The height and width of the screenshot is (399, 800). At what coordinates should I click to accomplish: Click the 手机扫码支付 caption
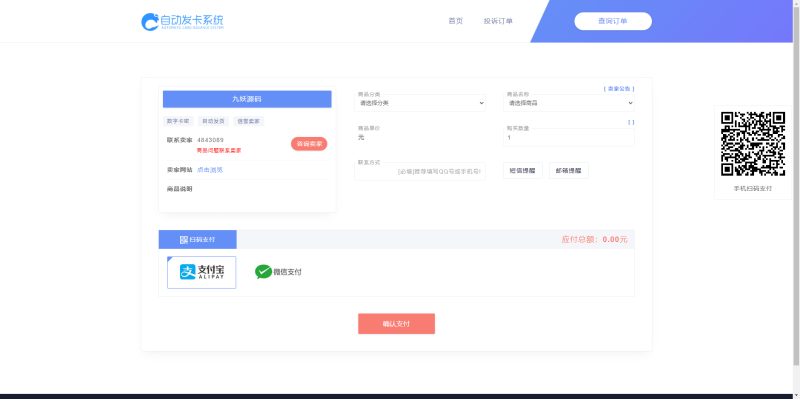[753, 188]
